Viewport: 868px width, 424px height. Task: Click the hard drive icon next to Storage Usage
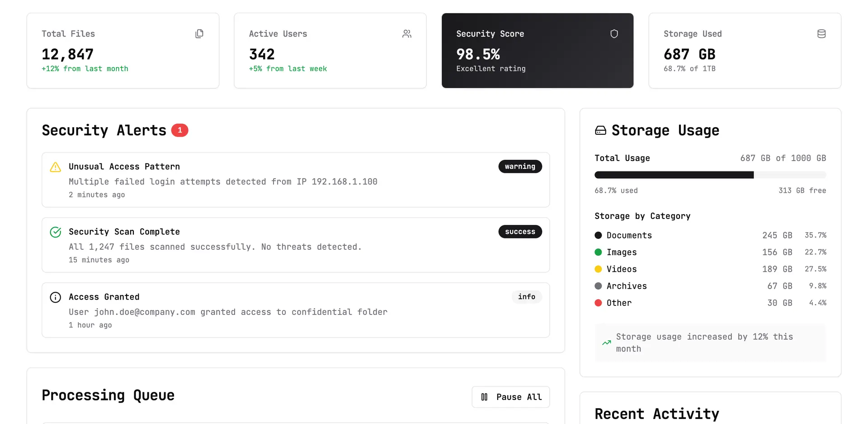coord(600,131)
